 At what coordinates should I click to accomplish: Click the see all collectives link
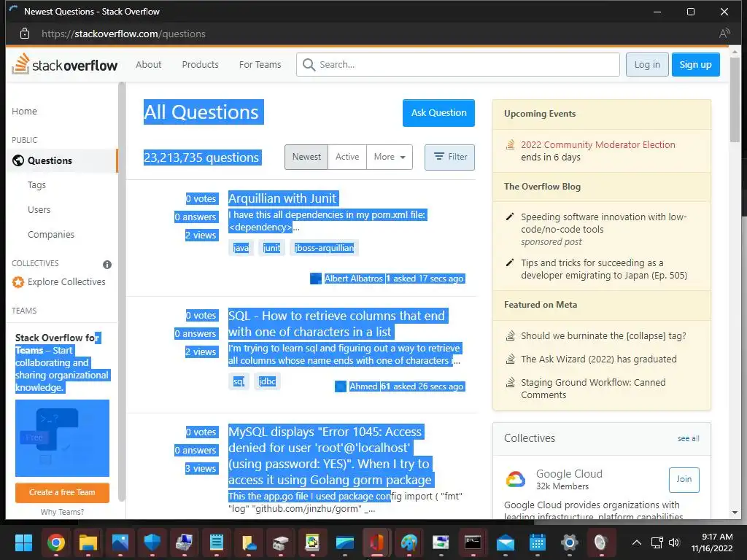(689, 438)
